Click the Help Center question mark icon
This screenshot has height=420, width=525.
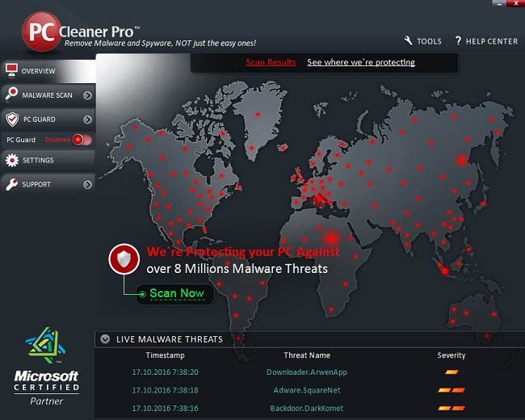point(458,41)
